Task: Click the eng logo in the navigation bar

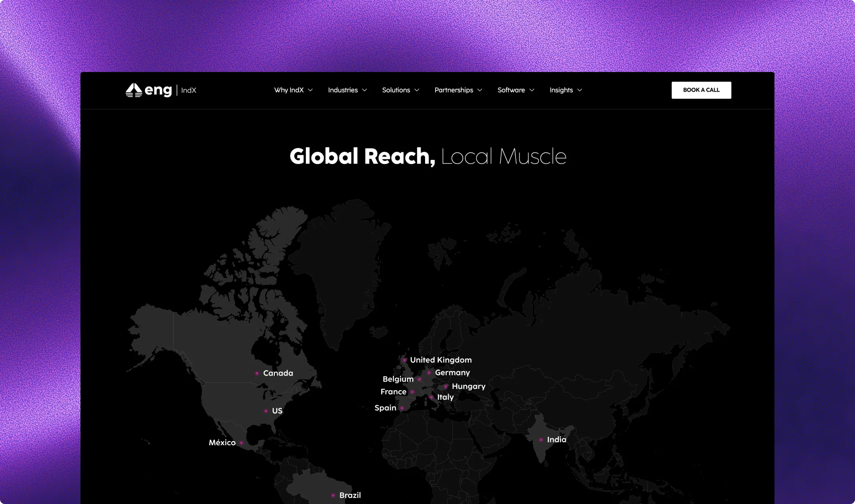Action: click(149, 90)
